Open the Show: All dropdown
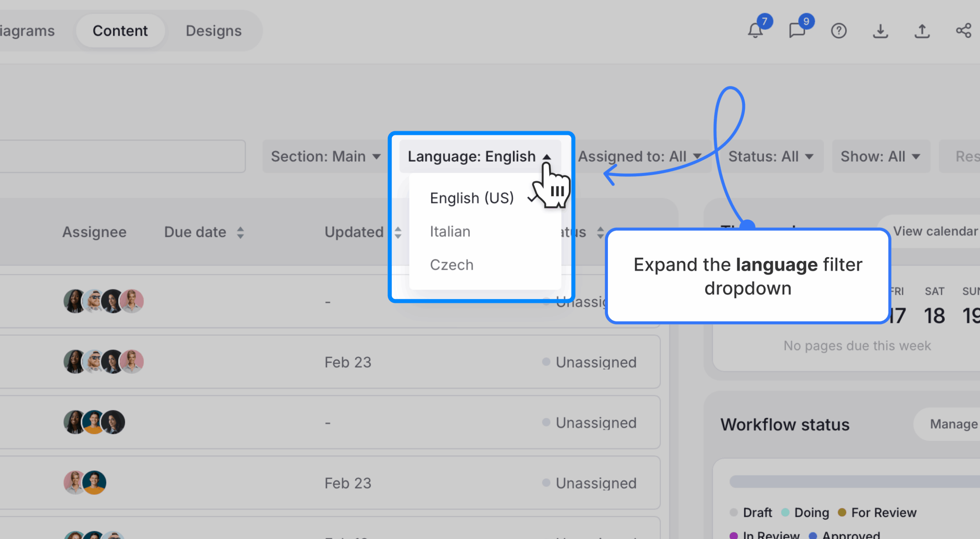 (880, 156)
